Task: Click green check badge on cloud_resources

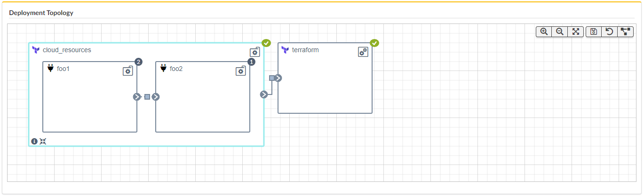Action: tap(266, 43)
